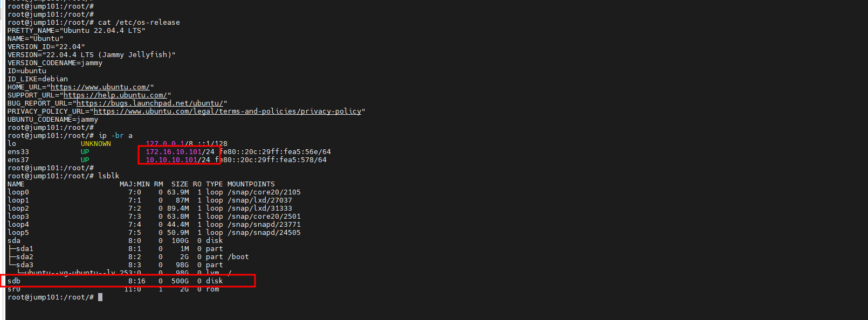Open the https://help.ubuntu.com/ support link
The image size is (868, 320).
click(115, 95)
